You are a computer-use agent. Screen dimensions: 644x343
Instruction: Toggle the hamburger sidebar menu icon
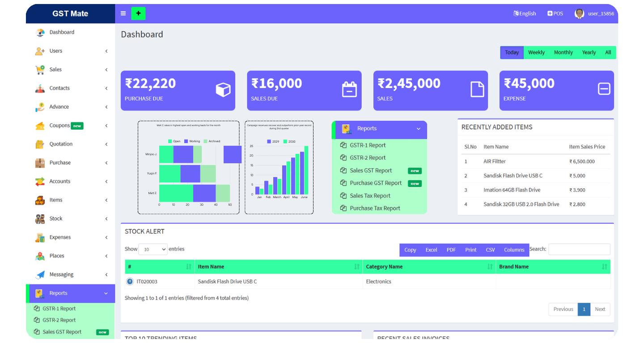123,13
